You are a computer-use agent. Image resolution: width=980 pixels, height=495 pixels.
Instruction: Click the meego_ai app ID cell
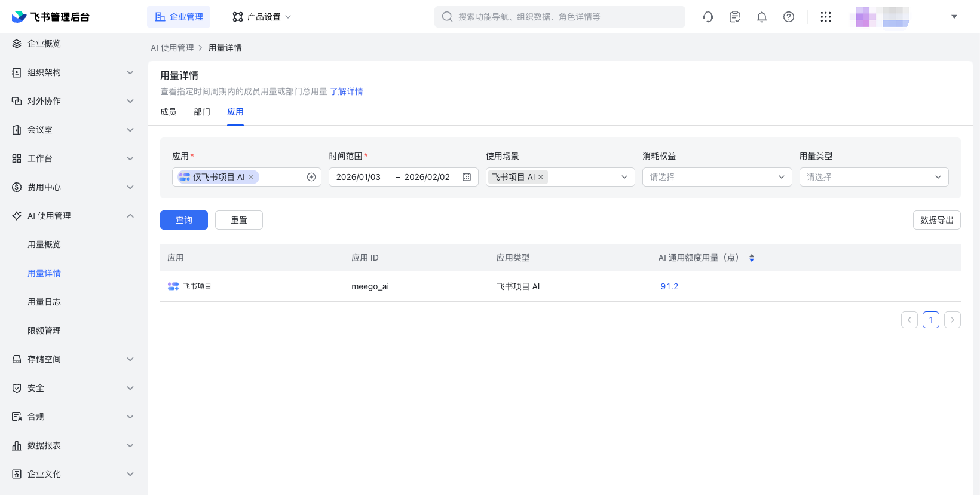(x=370, y=286)
